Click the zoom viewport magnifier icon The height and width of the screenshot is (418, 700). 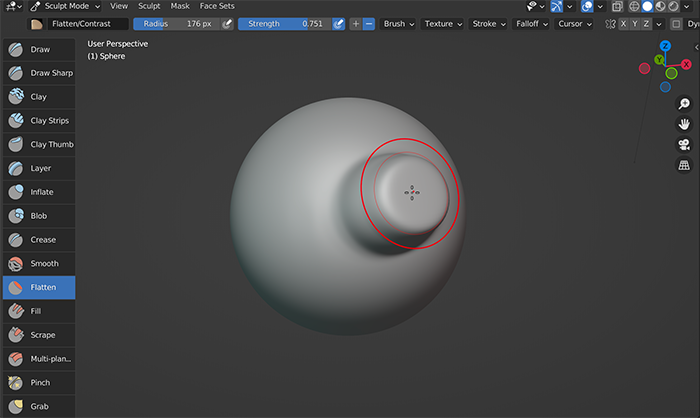(684, 104)
